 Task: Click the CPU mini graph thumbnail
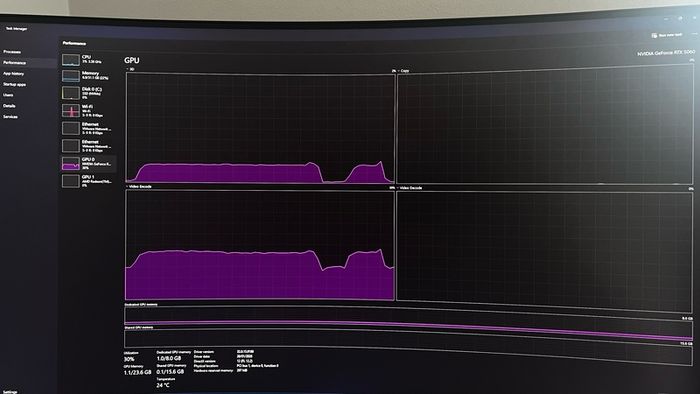(x=71, y=59)
